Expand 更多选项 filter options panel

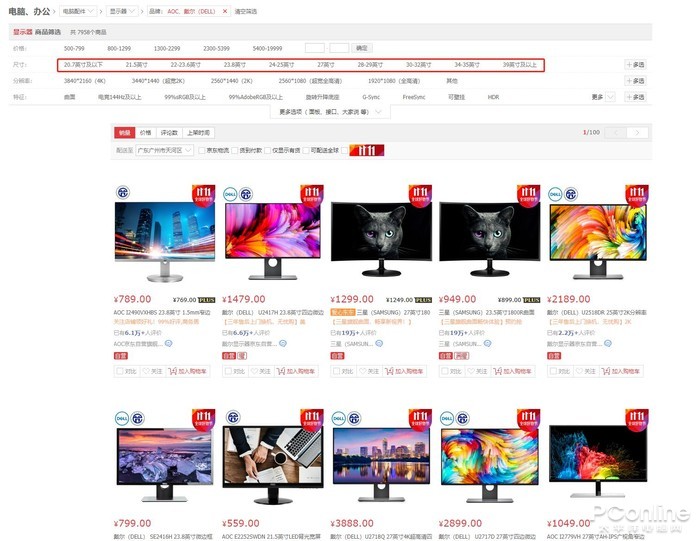point(330,112)
